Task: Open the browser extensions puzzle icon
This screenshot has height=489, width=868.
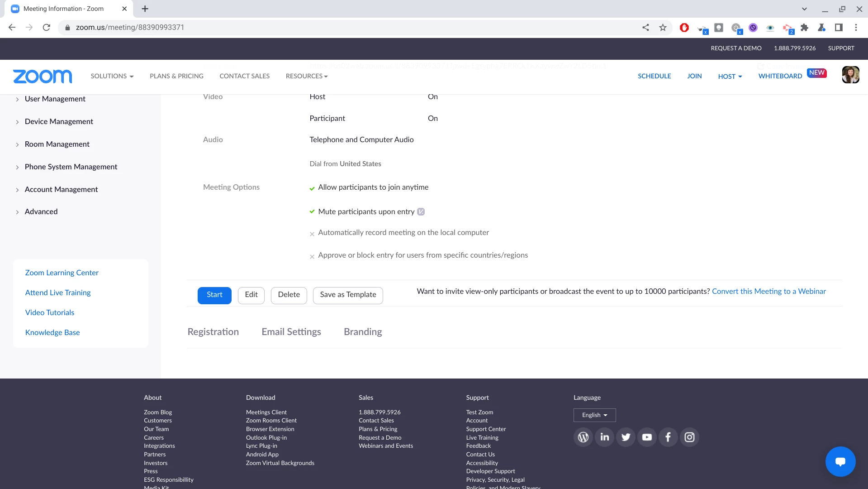Action: [x=804, y=28]
